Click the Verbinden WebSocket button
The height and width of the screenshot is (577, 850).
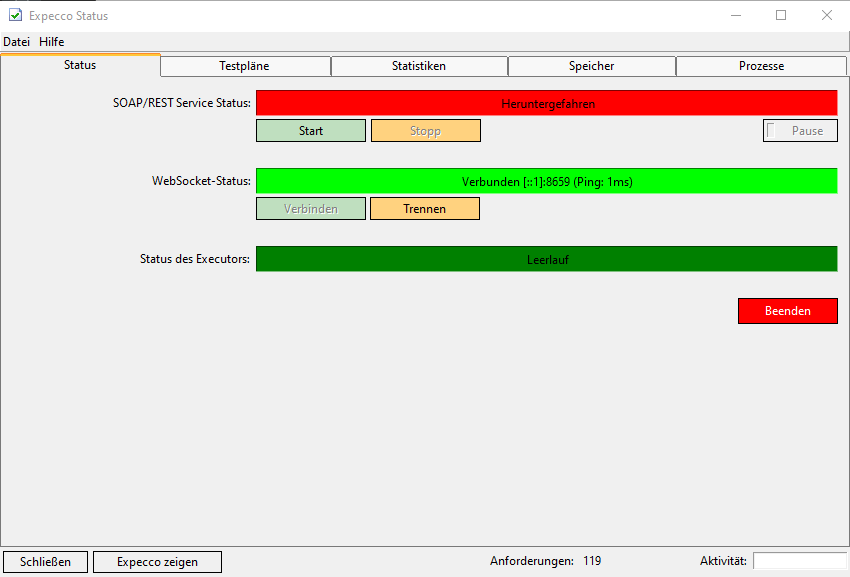click(310, 209)
